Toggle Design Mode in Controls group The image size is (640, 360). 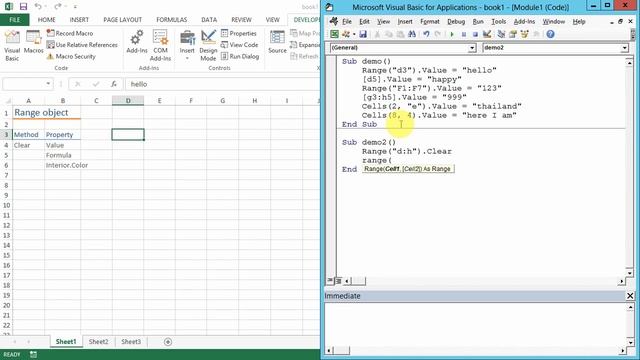pos(208,46)
